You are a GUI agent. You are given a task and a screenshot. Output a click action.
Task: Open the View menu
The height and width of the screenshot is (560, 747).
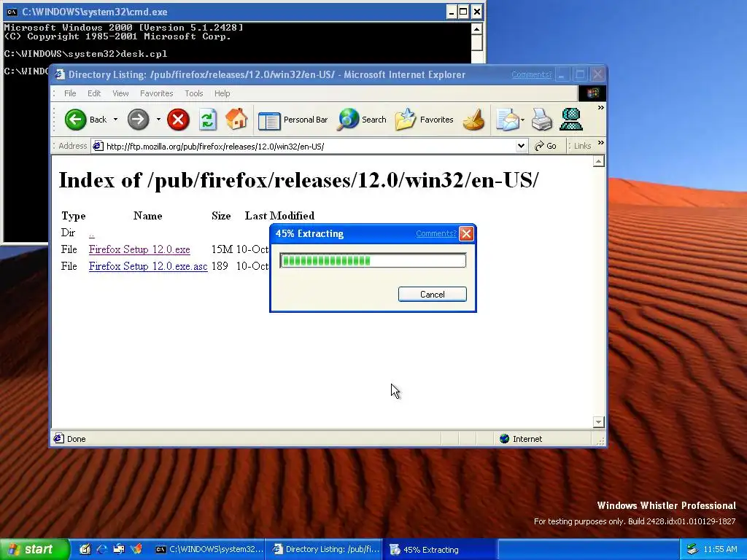(x=120, y=93)
